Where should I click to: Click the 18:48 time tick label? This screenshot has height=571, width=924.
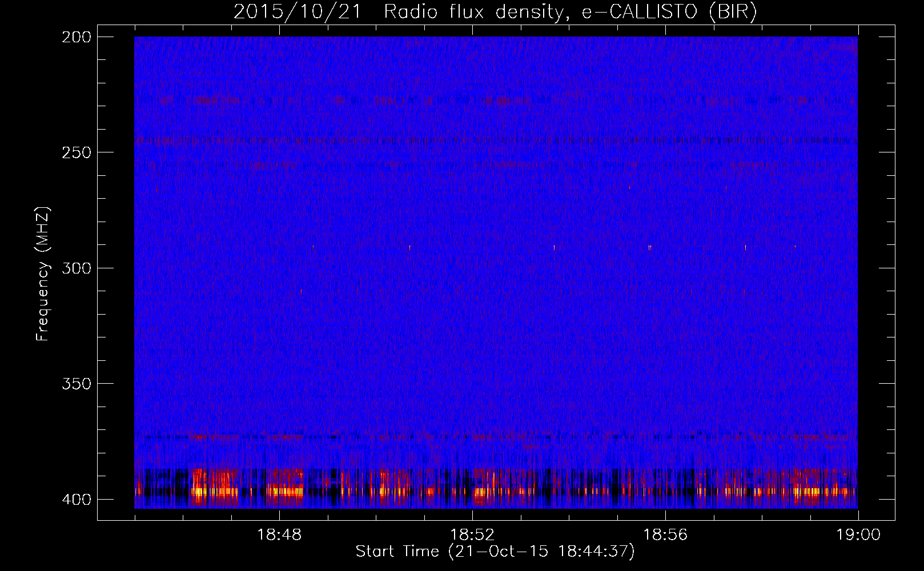pos(279,535)
